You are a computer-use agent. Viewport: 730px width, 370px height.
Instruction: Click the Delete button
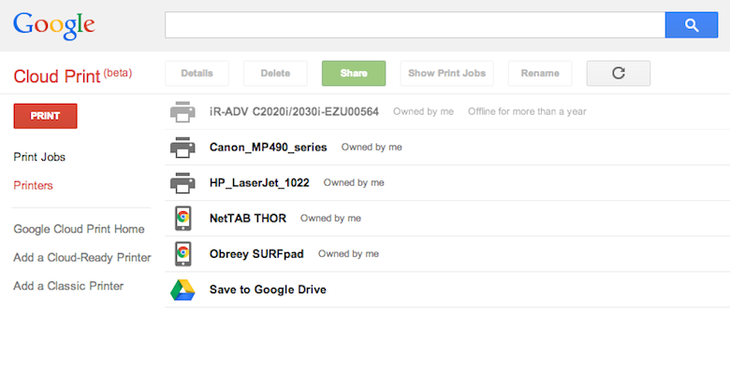click(275, 73)
